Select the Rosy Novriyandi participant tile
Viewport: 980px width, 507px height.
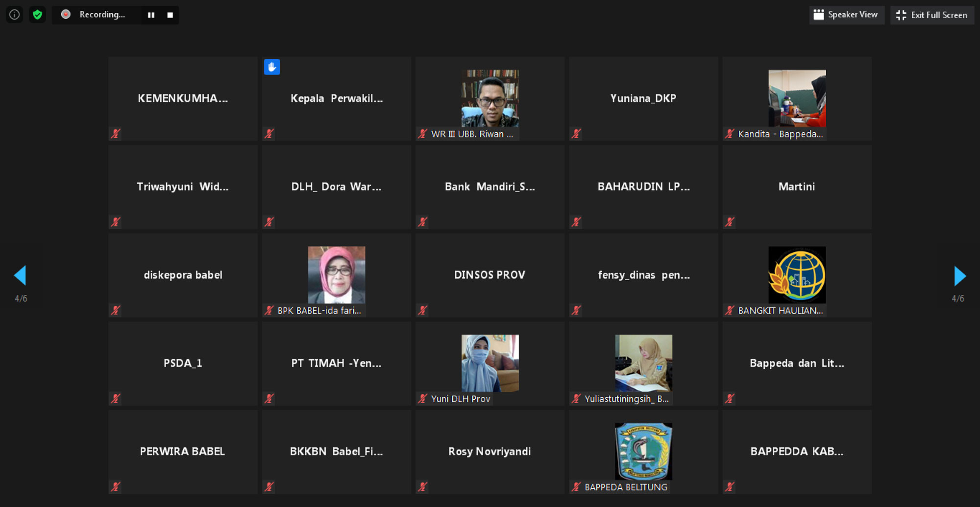pyautogui.click(x=490, y=451)
